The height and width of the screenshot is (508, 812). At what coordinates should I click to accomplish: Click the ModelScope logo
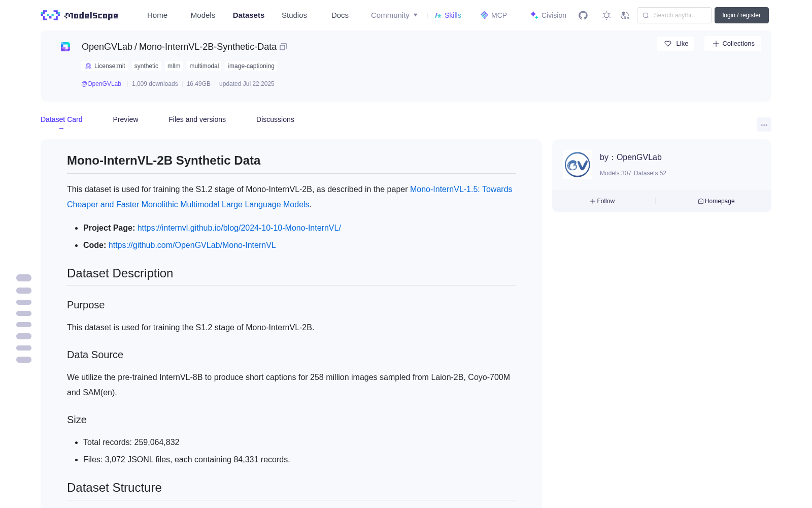pos(80,15)
